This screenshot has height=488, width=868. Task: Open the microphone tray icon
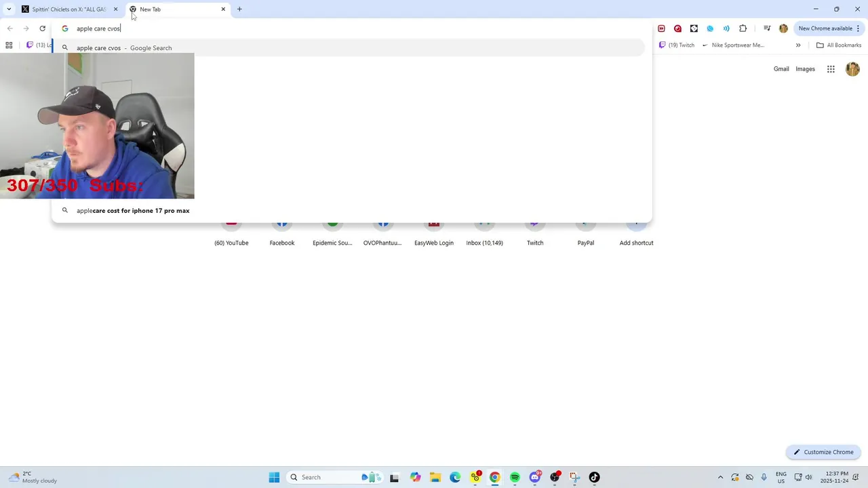pos(764,477)
